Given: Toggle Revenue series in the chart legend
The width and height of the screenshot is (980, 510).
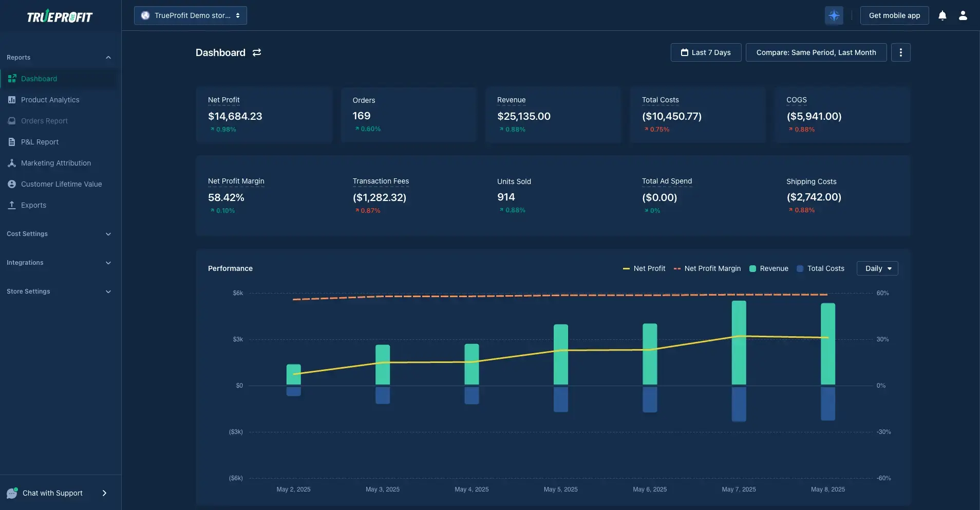Looking at the screenshot, I should [769, 268].
